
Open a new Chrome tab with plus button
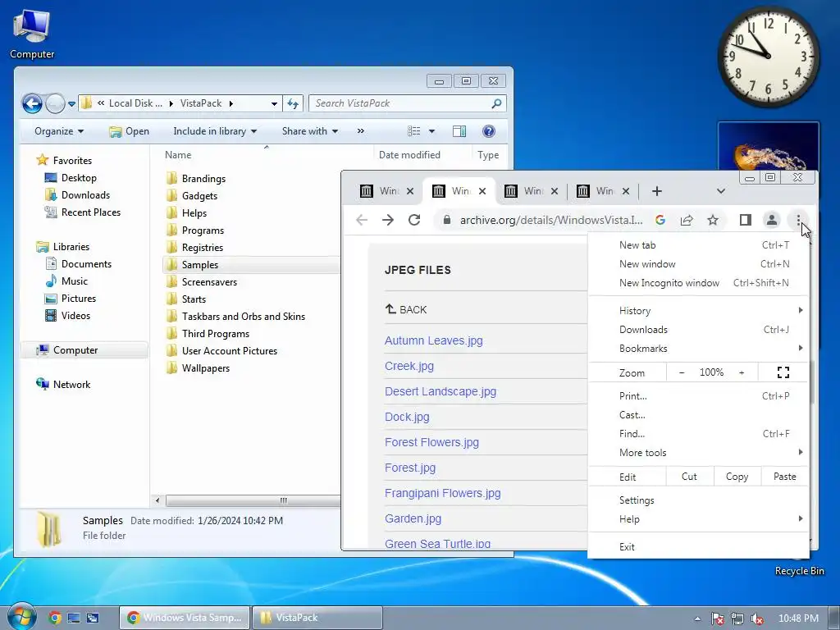(x=657, y=191)
